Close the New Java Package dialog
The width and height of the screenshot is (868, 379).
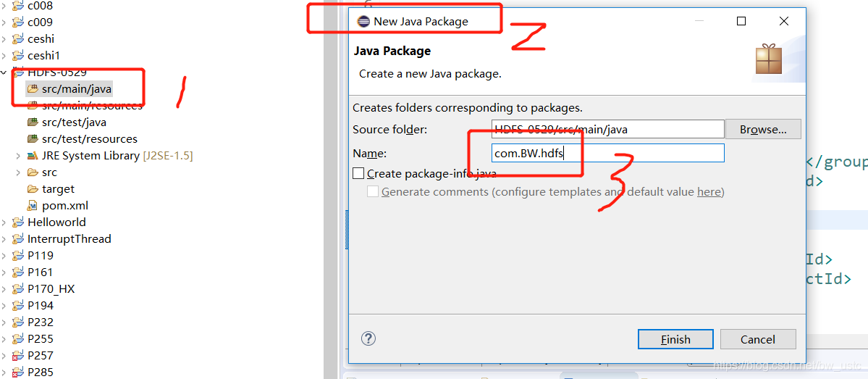[x=783, y=22]
